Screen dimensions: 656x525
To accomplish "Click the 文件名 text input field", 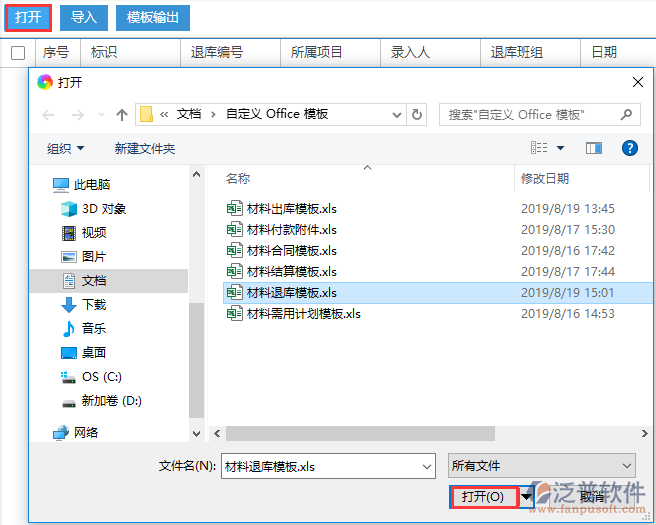I will 322,466.
